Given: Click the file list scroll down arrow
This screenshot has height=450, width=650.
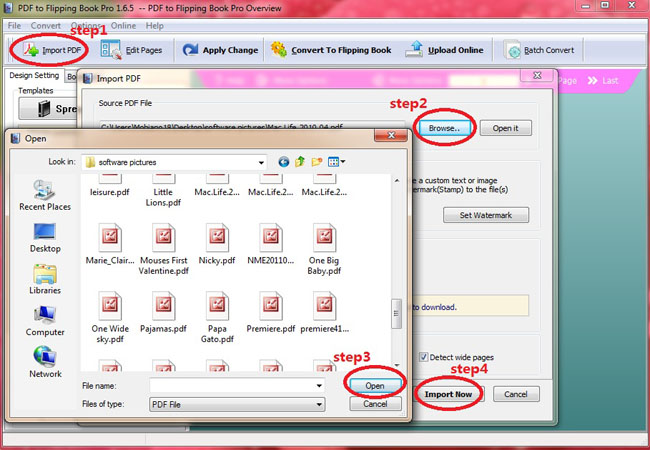Looking at the screenshot, I should click(397, 365).
